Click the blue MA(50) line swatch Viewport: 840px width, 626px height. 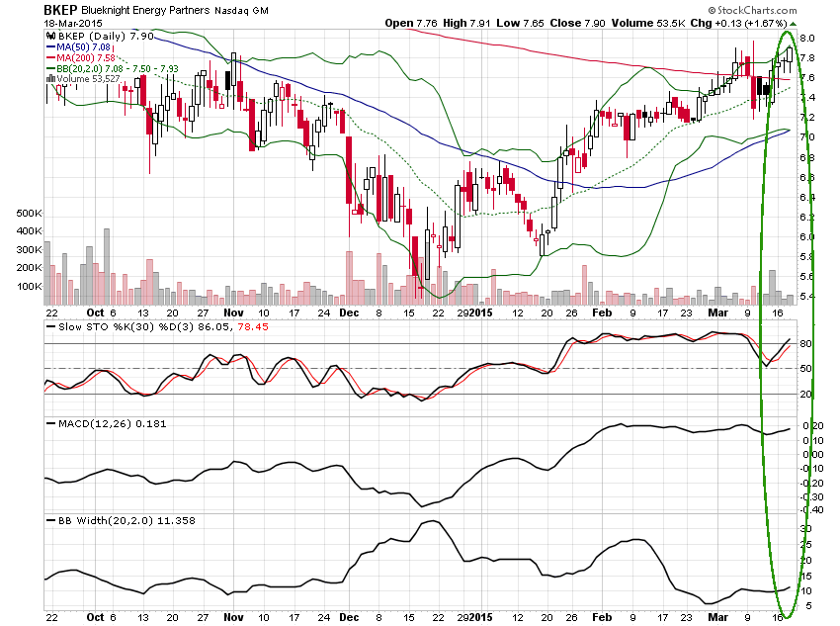coord(50,47)
